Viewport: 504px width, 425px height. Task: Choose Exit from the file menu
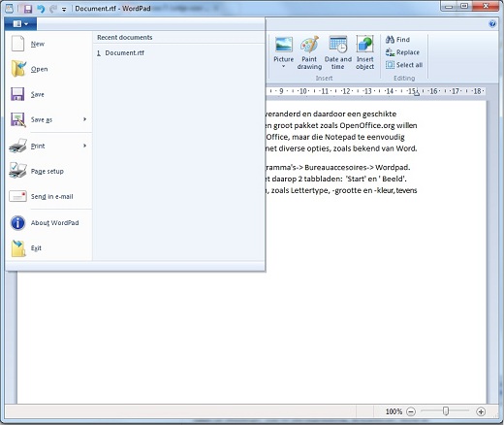[48, 248]
